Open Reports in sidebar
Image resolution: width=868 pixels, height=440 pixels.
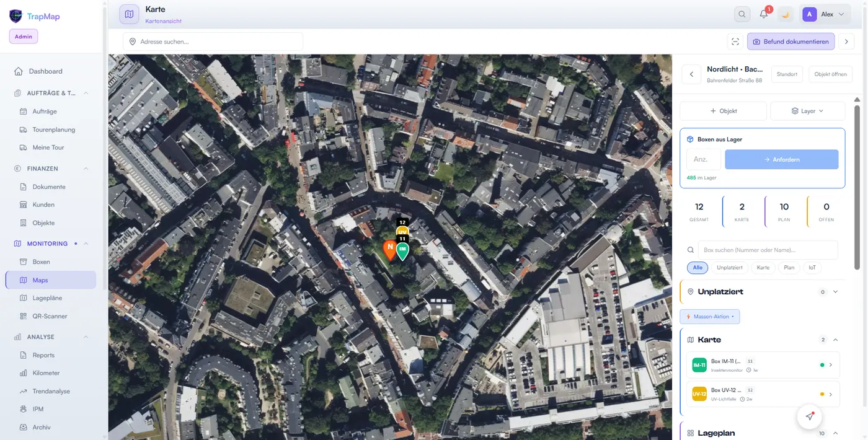43,355
